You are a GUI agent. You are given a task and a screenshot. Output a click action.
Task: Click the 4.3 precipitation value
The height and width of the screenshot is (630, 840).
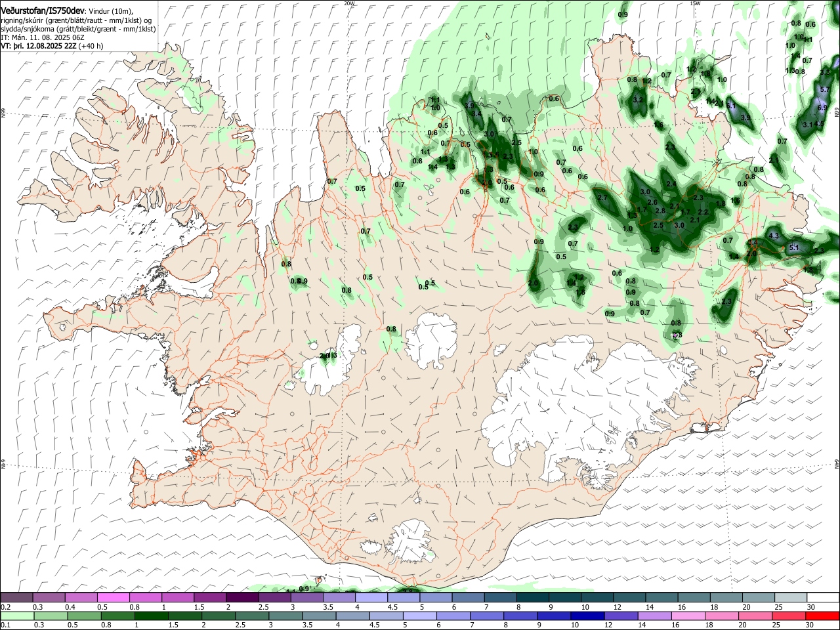pyautogui.click(x=773, y=236)
